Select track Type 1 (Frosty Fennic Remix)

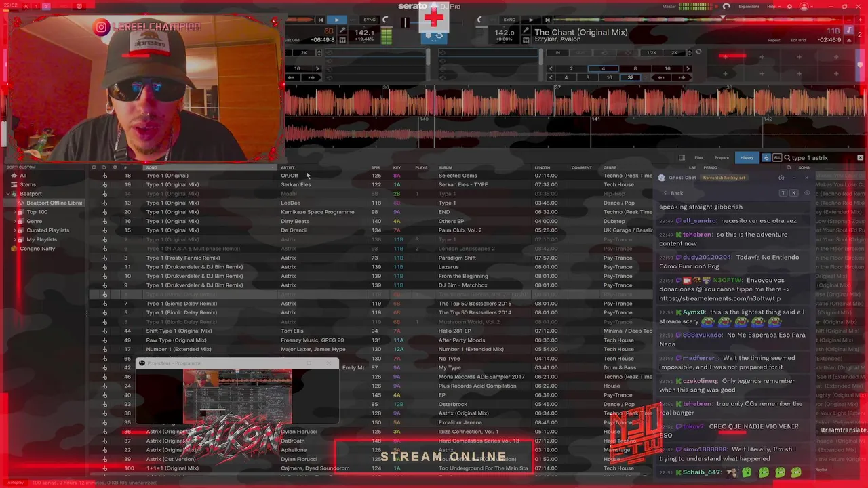[x=183, y=258]
